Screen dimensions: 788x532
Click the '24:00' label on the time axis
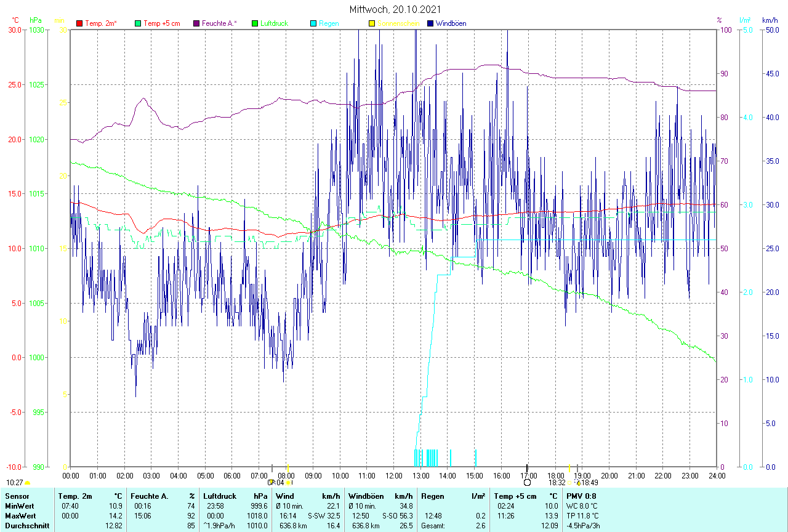pyautogui.click(x=717, y=475)
